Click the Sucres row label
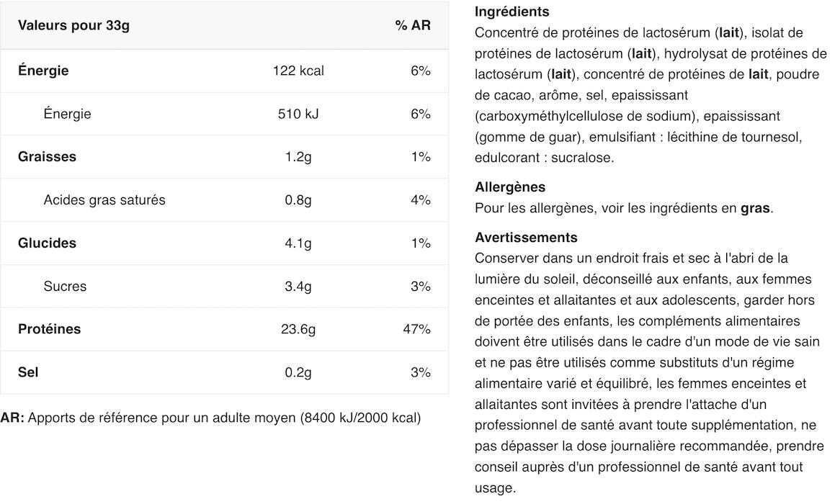The width and height of the screenshot is (840, 504). coord(65,287)
